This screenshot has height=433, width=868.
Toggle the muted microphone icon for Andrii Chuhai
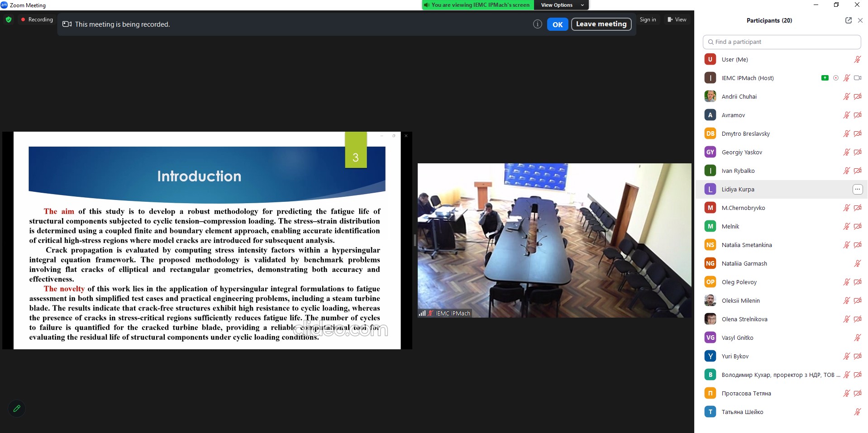(x=846, y=96)
